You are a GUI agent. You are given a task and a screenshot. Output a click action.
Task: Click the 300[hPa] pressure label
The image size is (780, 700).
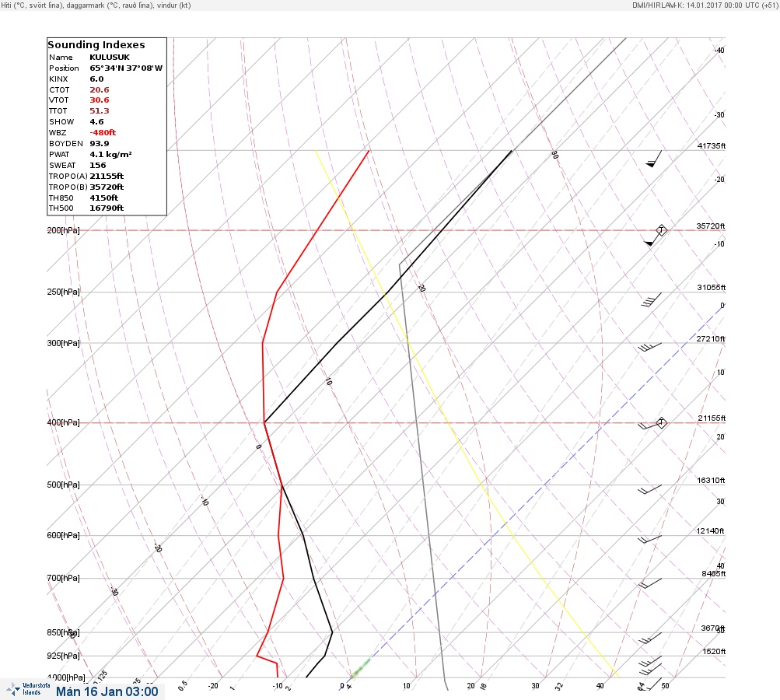pos(63,343)
